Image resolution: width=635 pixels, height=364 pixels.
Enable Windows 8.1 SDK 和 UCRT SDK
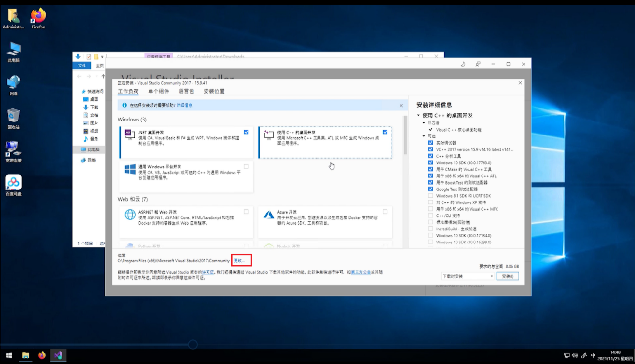[430, 196]
